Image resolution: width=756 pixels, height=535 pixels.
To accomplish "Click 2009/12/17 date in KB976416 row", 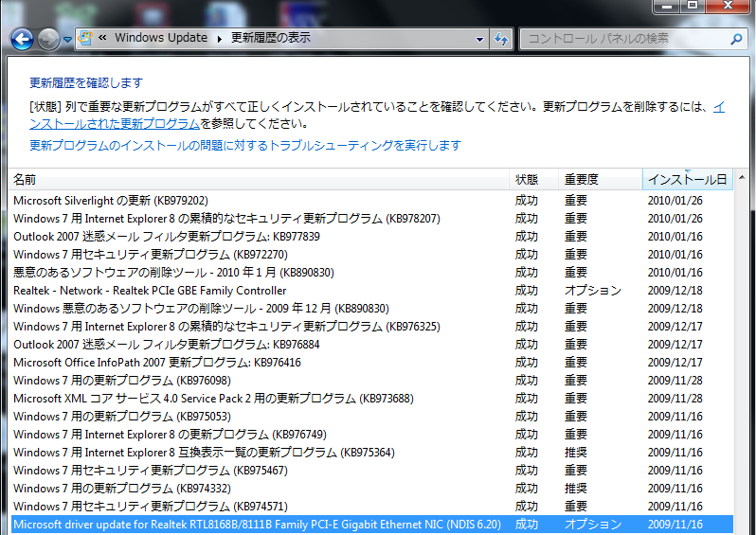I will pyautogui.click(x=675, y=362).
